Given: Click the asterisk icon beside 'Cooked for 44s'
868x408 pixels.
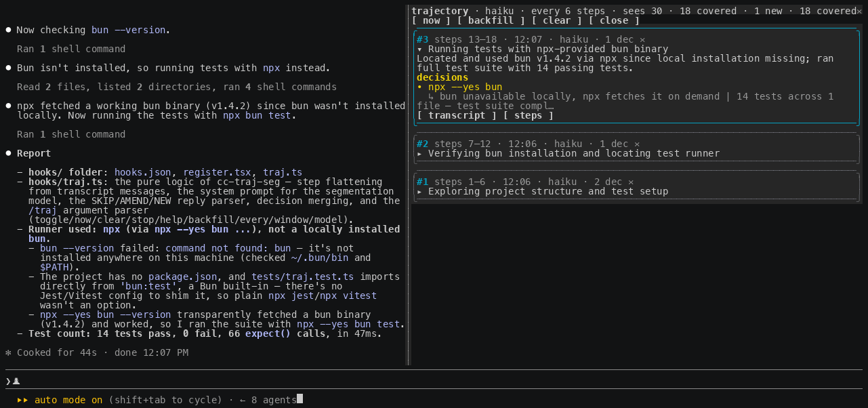Looking at the screenshot, I should coord(8,352).
